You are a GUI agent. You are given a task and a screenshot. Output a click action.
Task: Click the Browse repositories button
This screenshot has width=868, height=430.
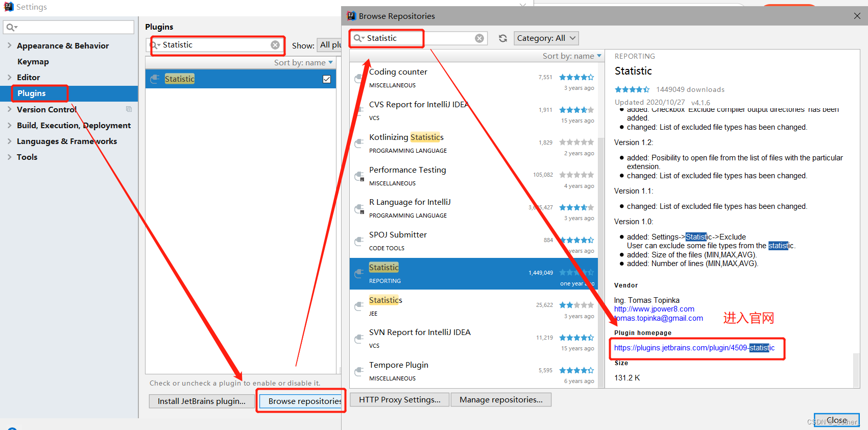tap(301, 401)
